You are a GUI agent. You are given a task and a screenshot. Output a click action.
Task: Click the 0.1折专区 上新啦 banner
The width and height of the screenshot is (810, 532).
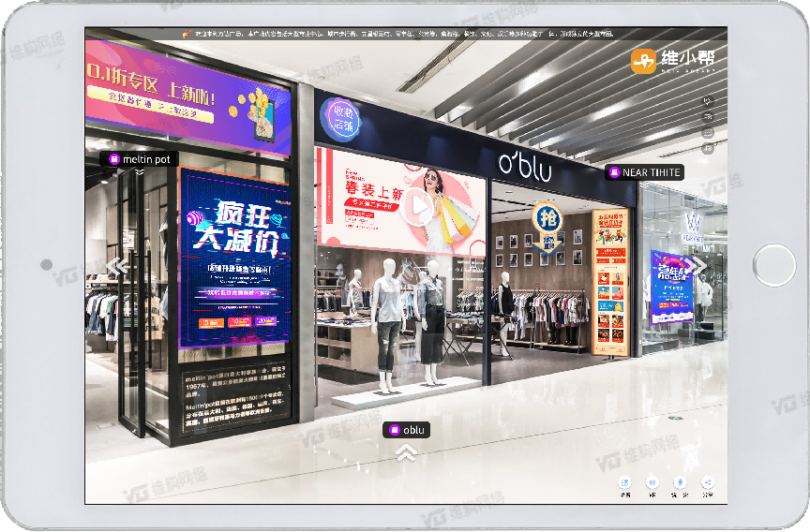(x=188, y=97)
